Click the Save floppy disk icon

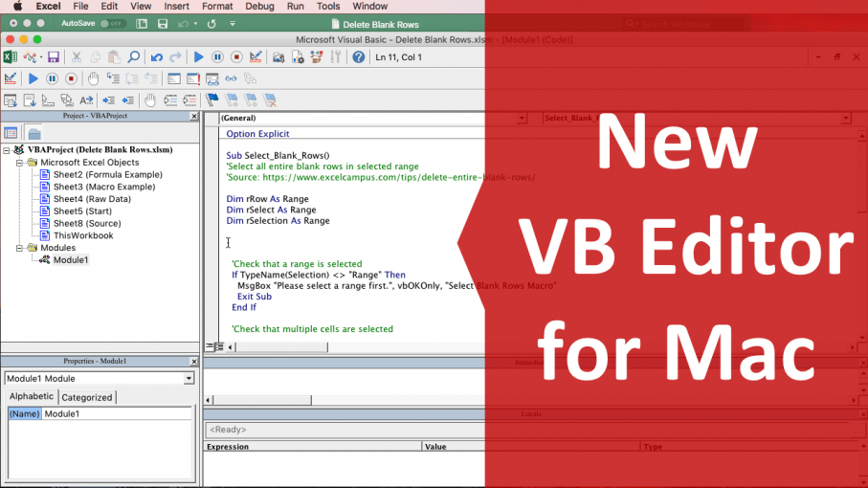pos(54,57)
